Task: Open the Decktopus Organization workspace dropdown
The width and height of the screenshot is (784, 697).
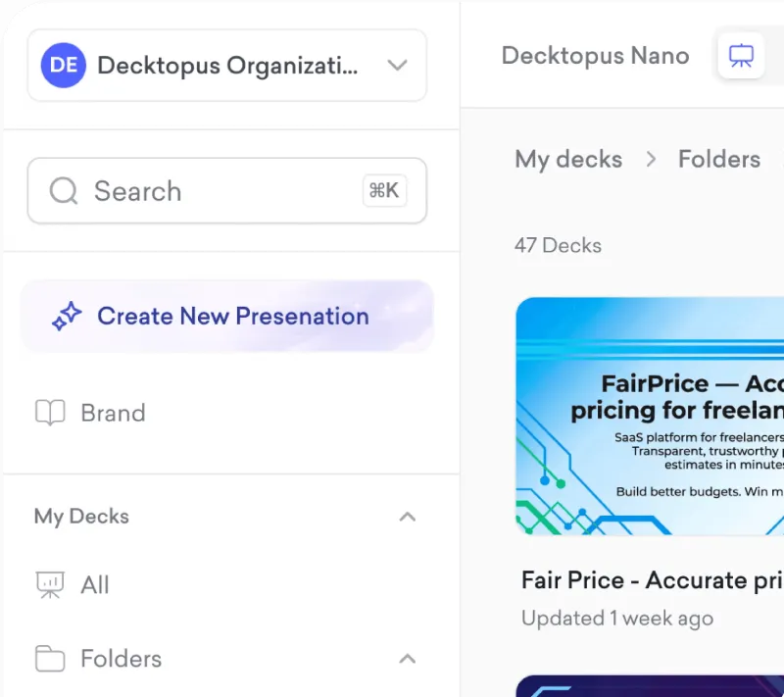Action: pos(227,65)
